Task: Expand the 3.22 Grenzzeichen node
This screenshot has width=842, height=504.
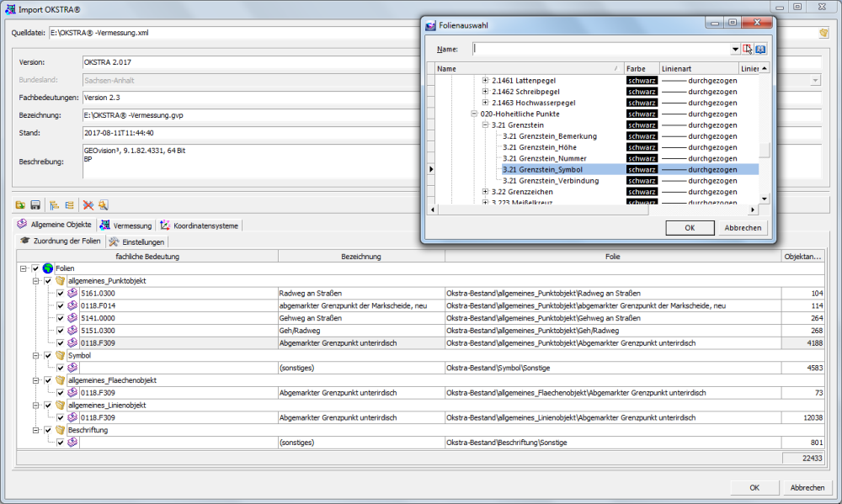Action: point(485,192)
